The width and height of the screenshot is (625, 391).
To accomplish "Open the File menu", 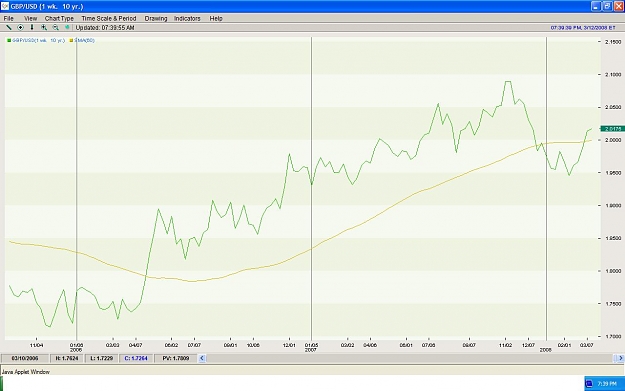I will pos(8,18).
